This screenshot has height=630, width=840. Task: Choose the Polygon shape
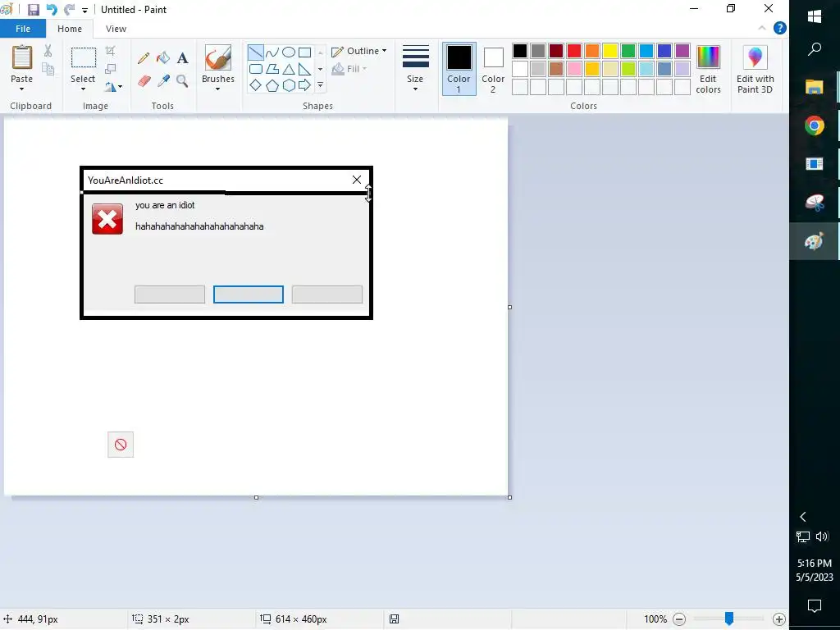272,69
